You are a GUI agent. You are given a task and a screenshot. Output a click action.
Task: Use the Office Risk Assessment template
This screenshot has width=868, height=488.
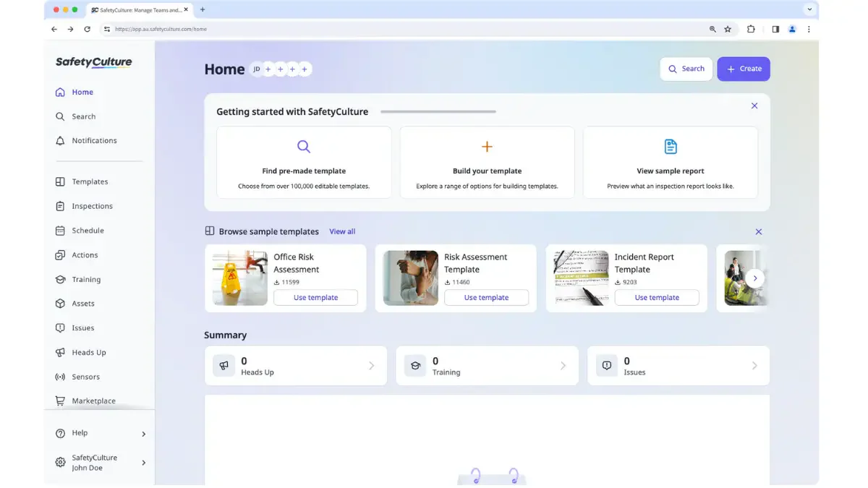pos(315,298)
